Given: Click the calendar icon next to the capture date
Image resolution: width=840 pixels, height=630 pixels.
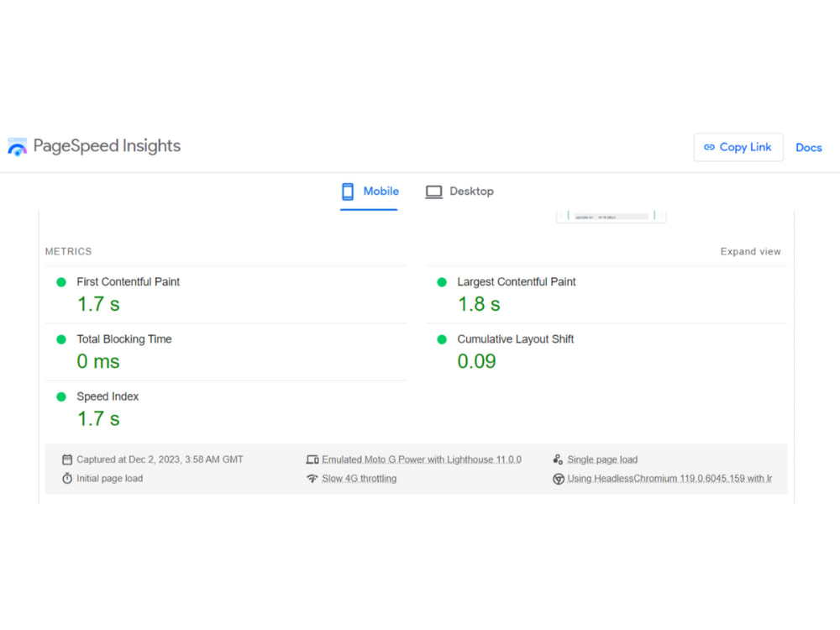Looking at the screenshot, I should pyautogui.click(x=67, y=459).
